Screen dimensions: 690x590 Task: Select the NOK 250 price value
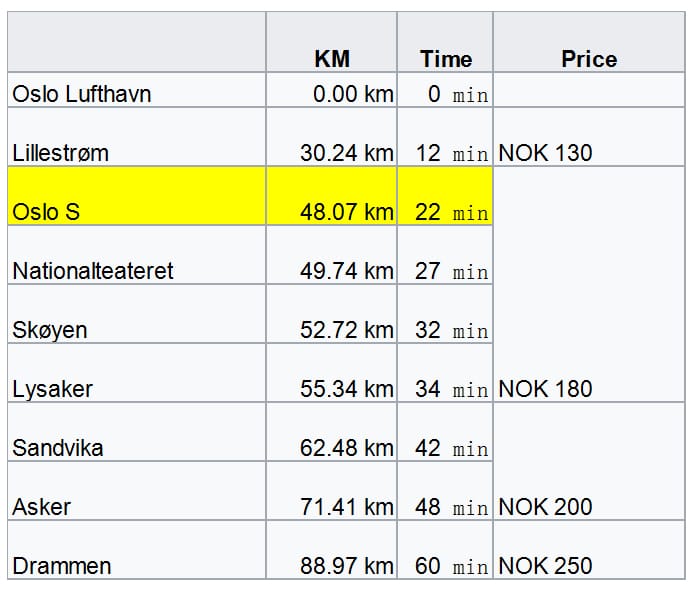(x=545, y=566)
